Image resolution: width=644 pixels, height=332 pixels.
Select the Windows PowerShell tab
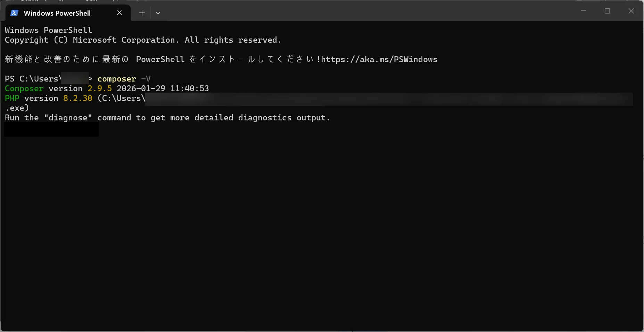57,13
